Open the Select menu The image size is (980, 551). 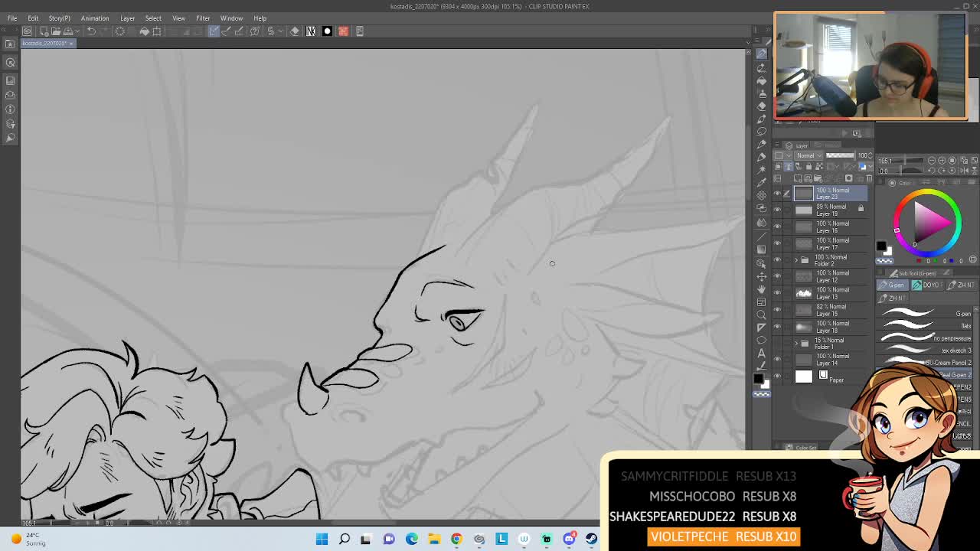coord(153,18)
